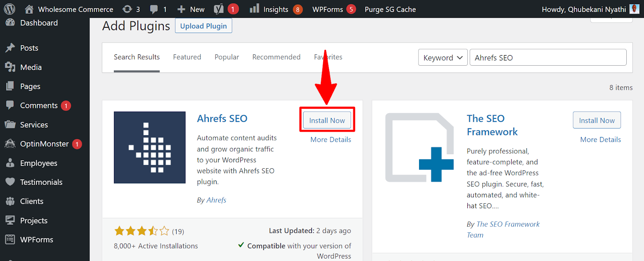This screenshot has width=644, height=261.
Task: Open the Pages menu item
Action: point(30,86)
